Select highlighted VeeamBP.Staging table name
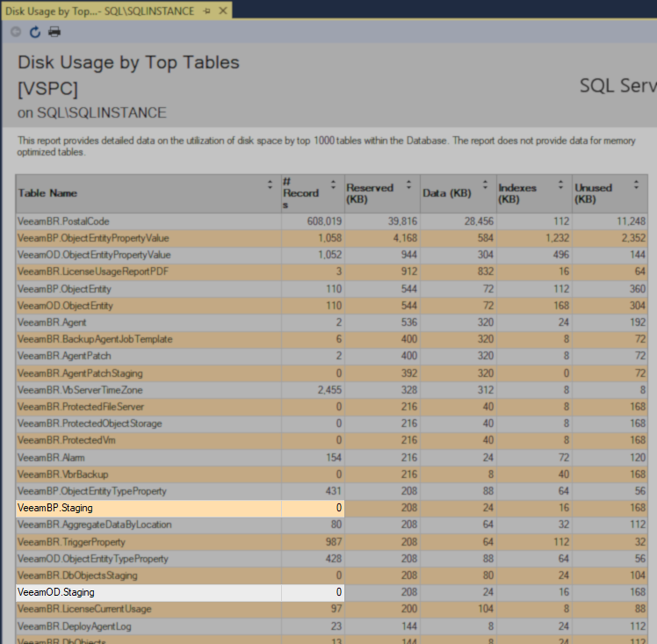The image size is (657, 644). (x=54, y=508)
